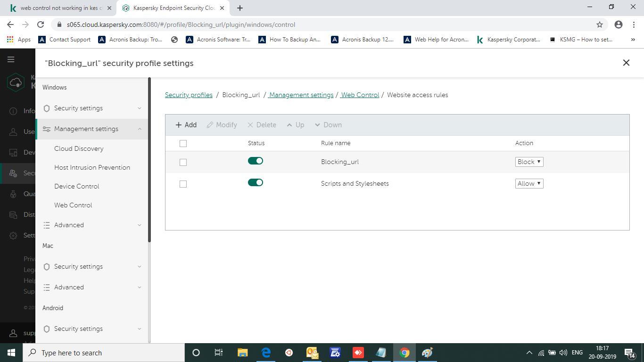Open the Apps bookmarks shortcut
This screenshot has width=644, height=362.
19,40
